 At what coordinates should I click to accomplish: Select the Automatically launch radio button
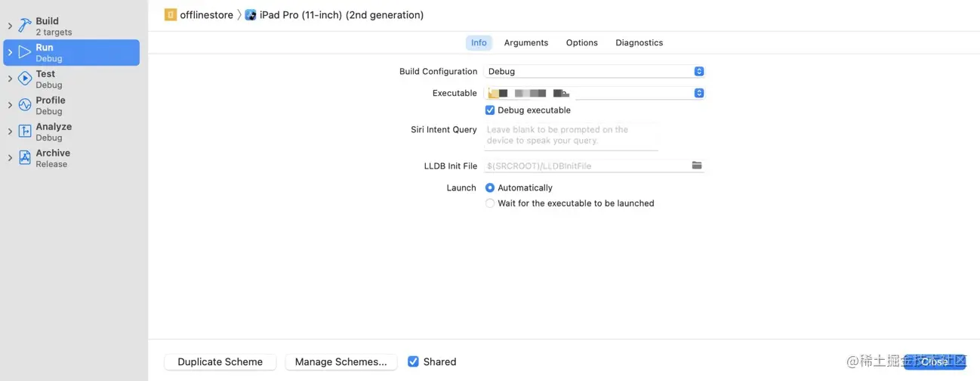pyautogui.click(x=490, y=187)
